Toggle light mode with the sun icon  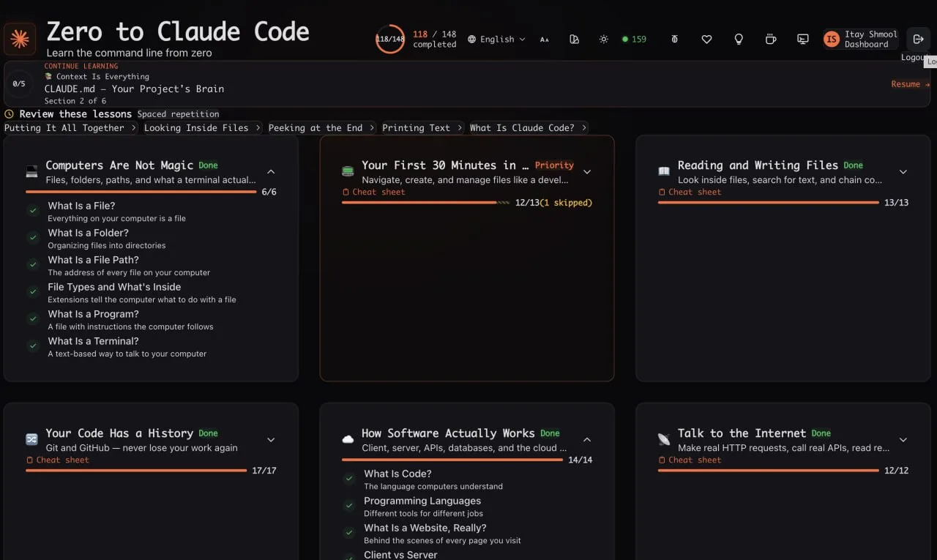pyautogui.click(x=603, y=40)
